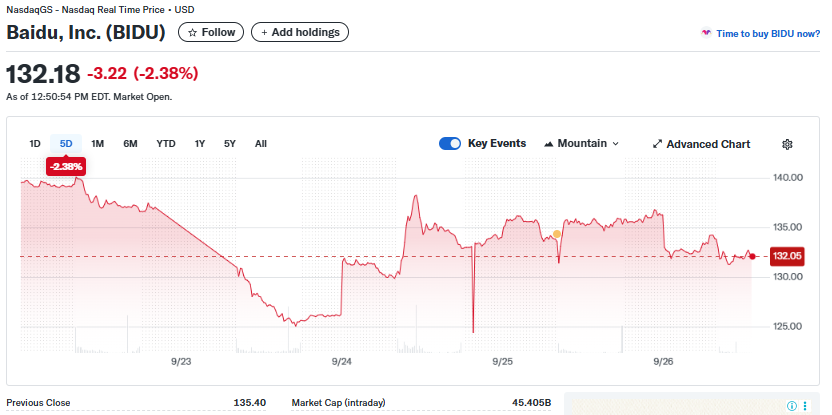Select the 1D range tab
This screenshot has height=415, width=832.
[x=35, y=144]
